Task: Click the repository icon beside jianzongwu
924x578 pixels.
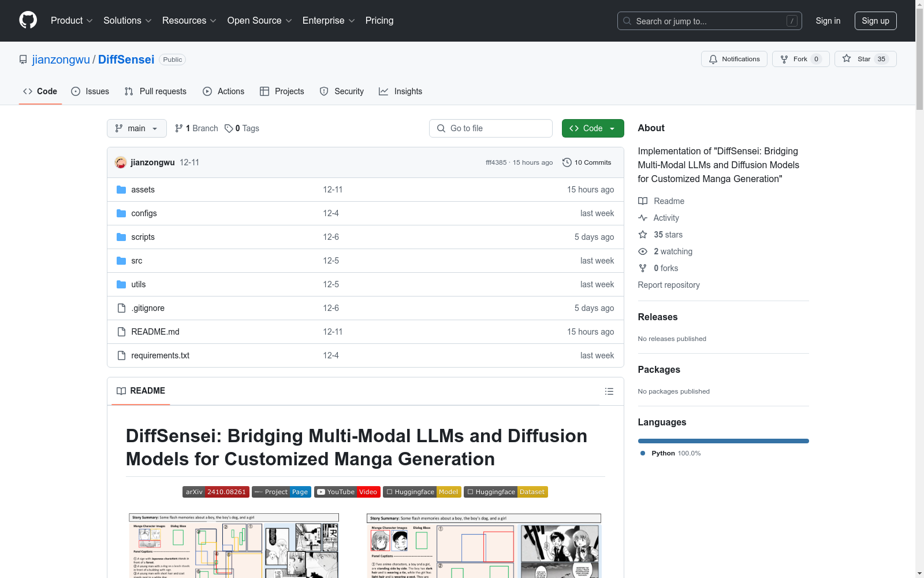Action: (23, 60)
